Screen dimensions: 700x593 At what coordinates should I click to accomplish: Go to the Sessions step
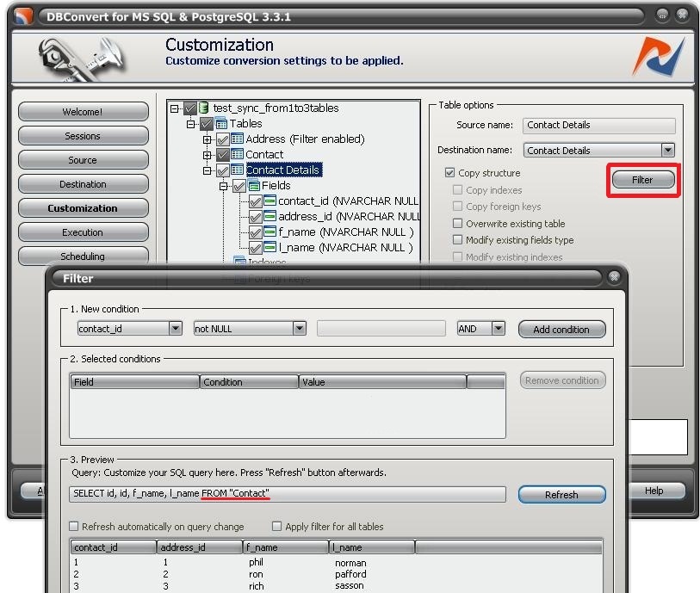click(83, 136)
